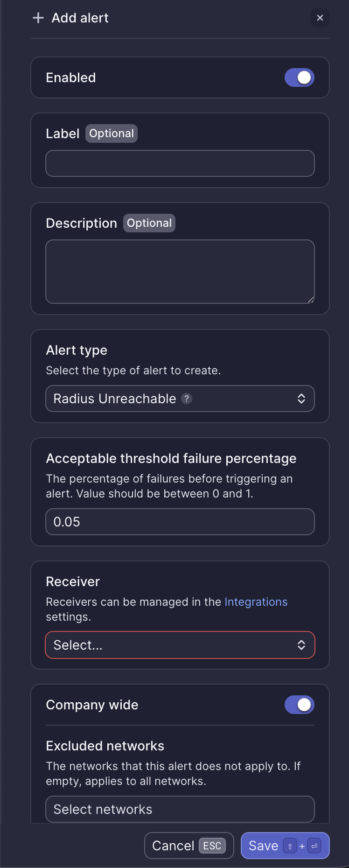Viewport: 349px width, 868px height.
Task: Focus the Description text area
Action: click(x=180, y=272)
